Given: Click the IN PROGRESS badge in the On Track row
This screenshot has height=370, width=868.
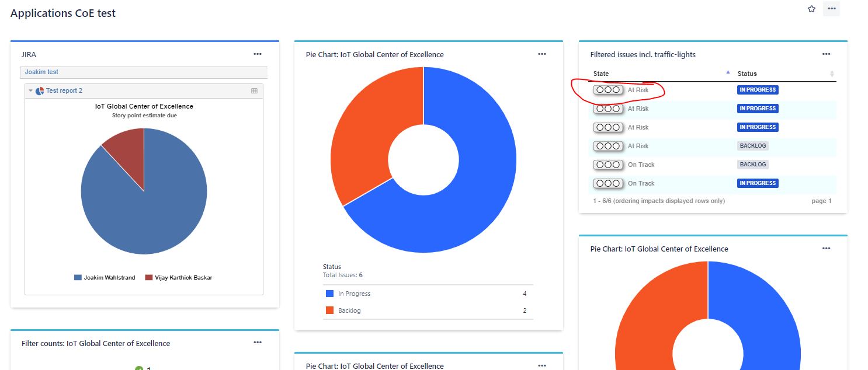Looking at the screenshot, I should tap(758, 183).
